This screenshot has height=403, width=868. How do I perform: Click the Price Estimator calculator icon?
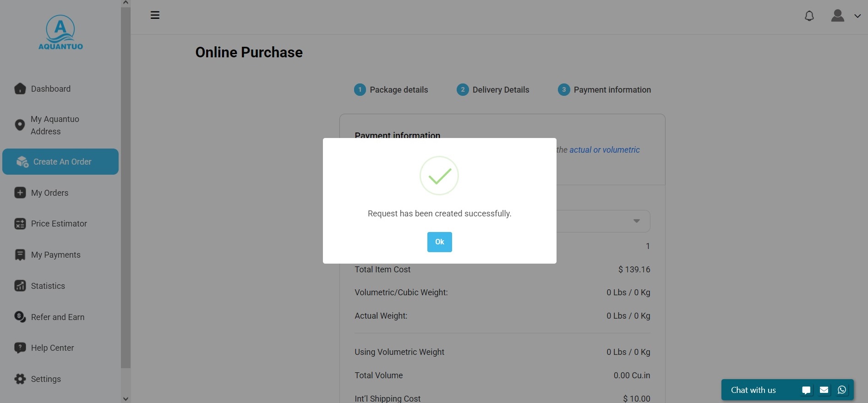click(x=20, y=224)
